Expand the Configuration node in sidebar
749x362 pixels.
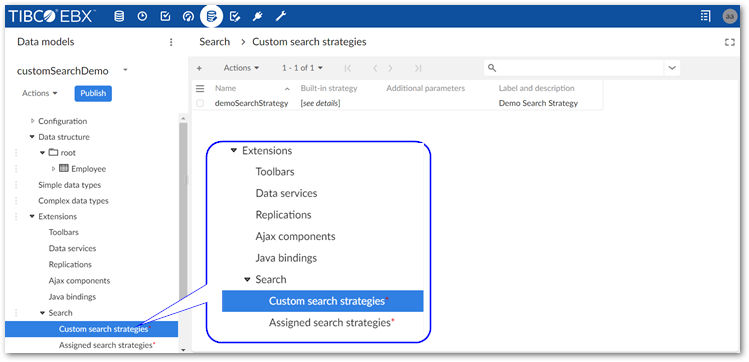pos(32,121)
